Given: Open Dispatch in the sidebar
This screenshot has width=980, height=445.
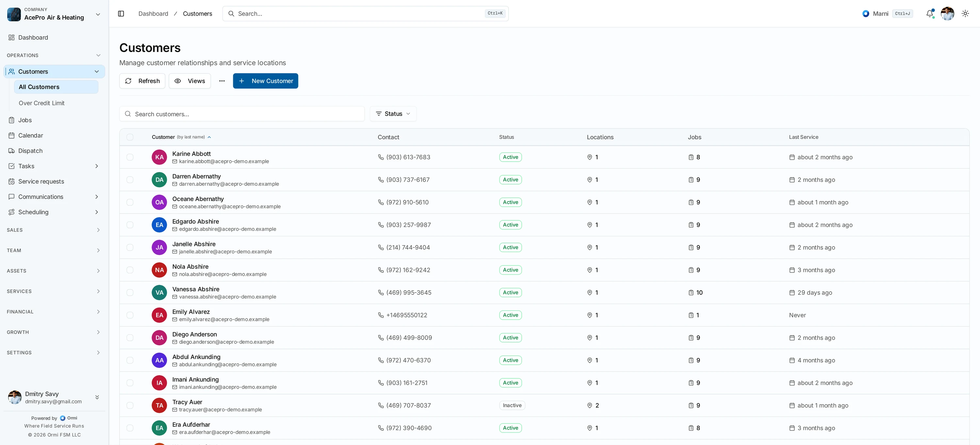Looking at the screenshot, I should (x=54, y=151).
